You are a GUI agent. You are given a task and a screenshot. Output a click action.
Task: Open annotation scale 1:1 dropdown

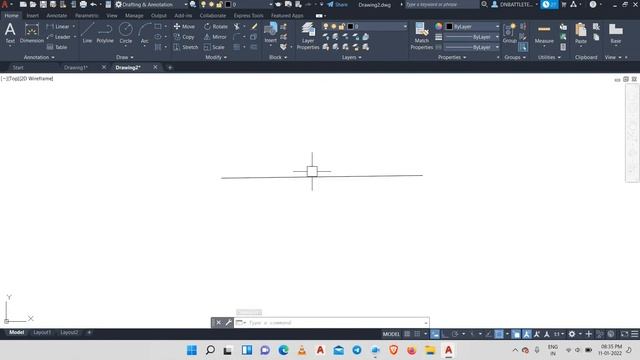(x=558, y=334)
